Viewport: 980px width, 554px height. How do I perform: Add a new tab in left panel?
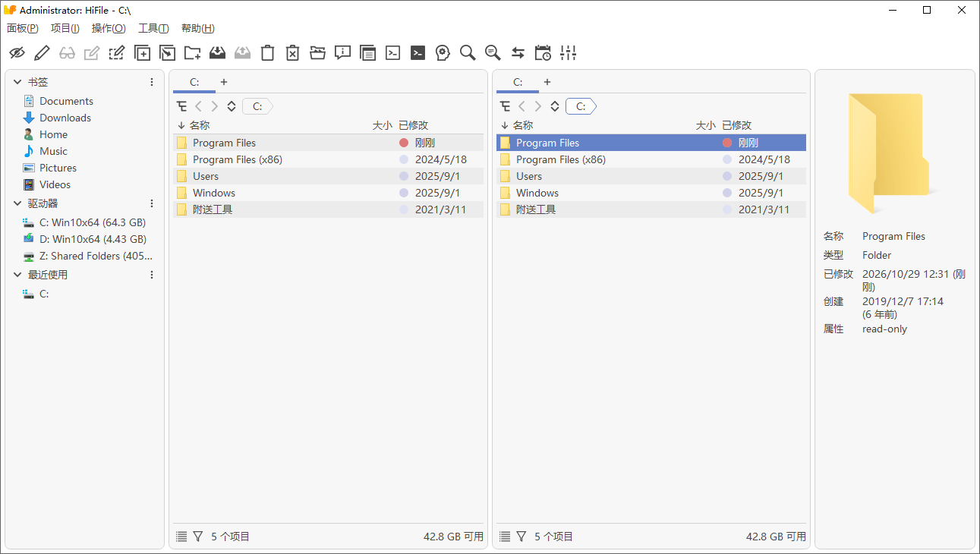point(224,82)
